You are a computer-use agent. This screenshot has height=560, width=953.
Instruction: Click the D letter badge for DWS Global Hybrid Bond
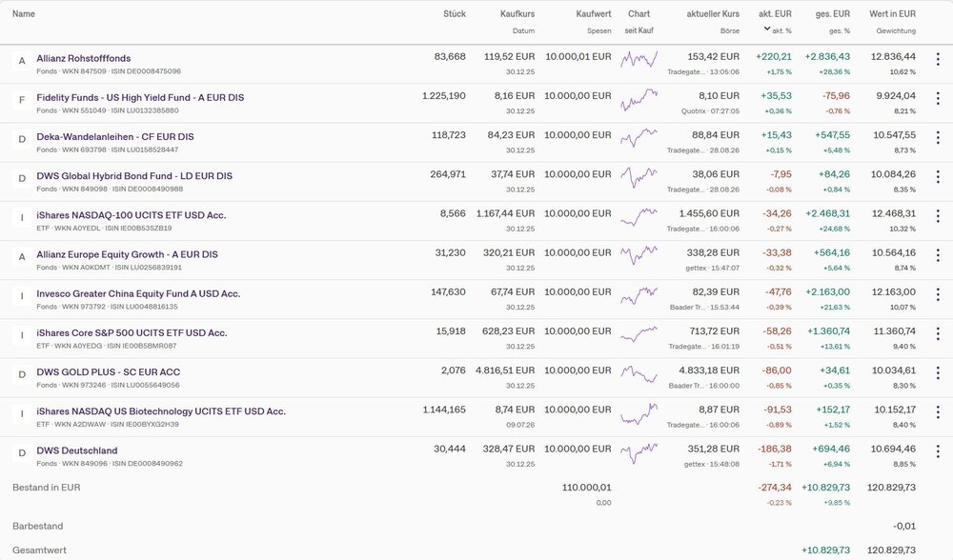pyautogui.click(x=22, y=178)
